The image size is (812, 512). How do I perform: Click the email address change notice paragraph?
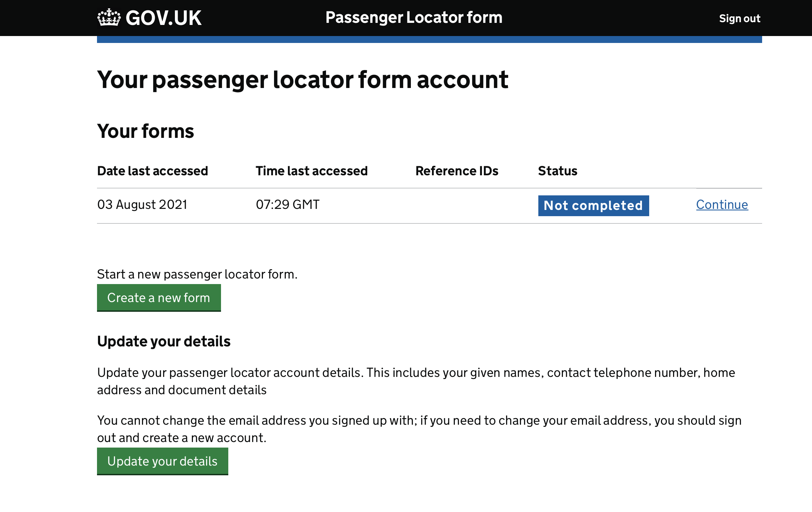pyautogui.click(x=419, y=429)
